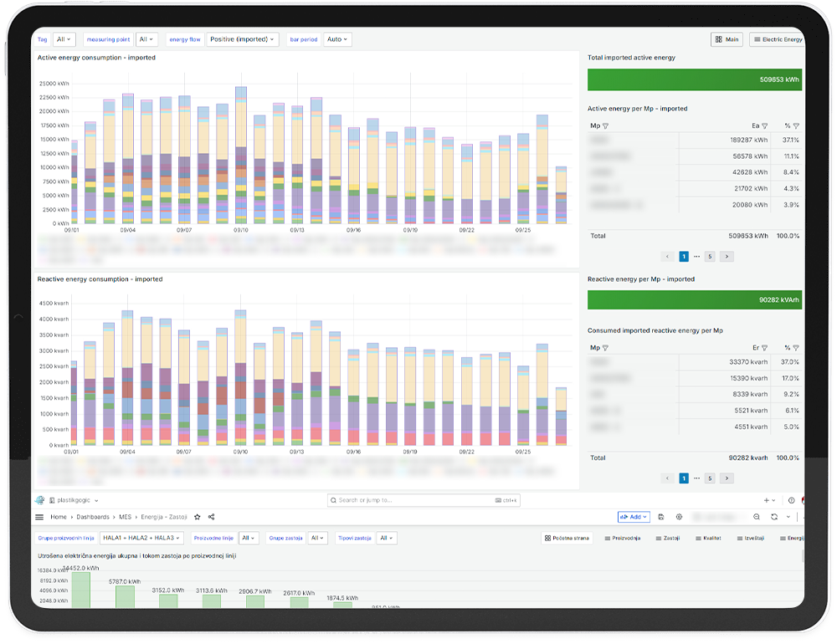Expand the HALA1 + HALA2 + HALA3 selector
This screenshot has width=837, height=644.
tap(141, 538)
